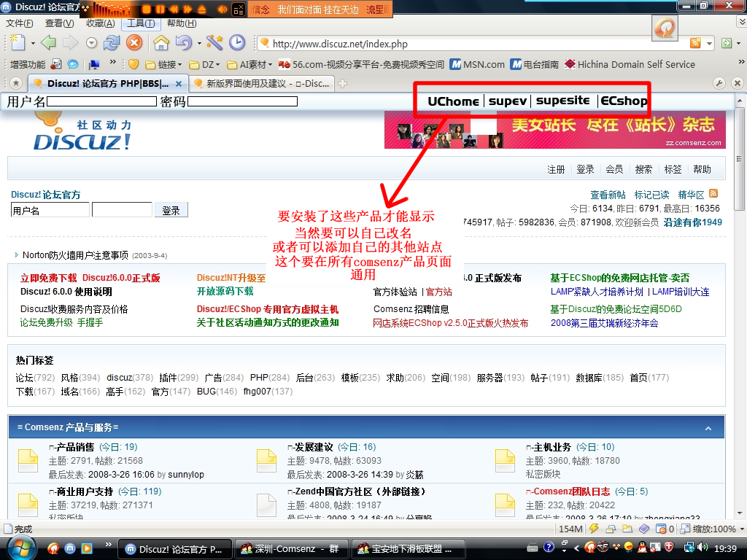Viewport: 747px width, 560px height.
Task: Click the top 密码 input field
Action: point(242,101)
